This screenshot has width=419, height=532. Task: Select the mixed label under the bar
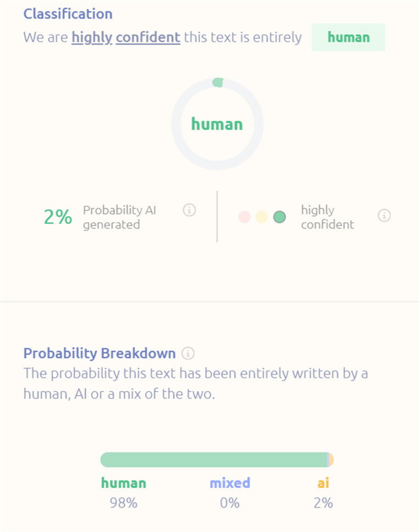(230, 483)
